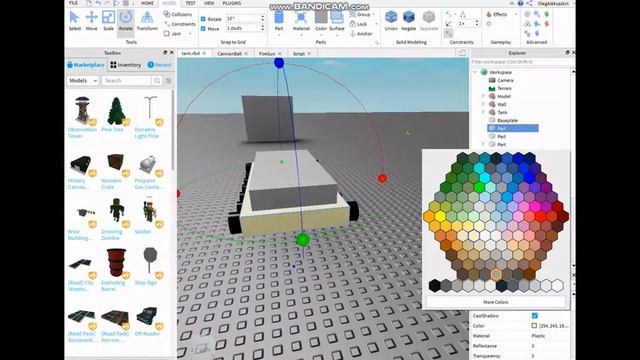
Task: Open the FireGun document tab
Action: 267,53
